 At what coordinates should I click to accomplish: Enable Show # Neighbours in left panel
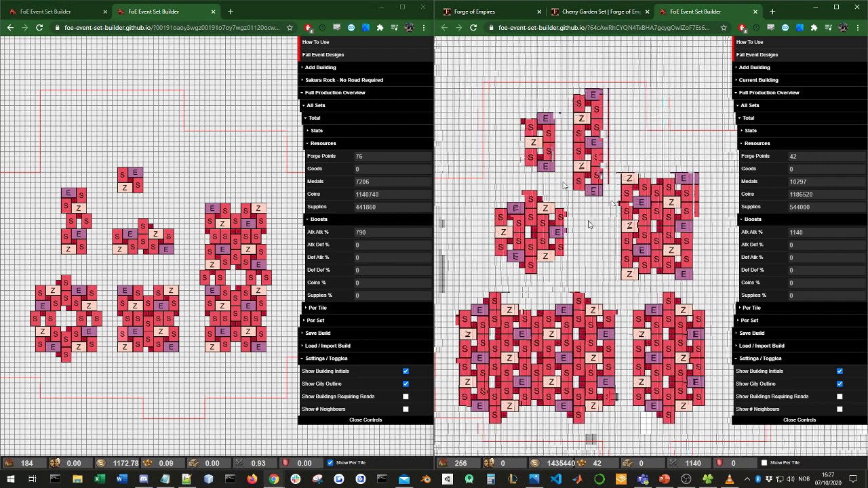click(406, 409)
